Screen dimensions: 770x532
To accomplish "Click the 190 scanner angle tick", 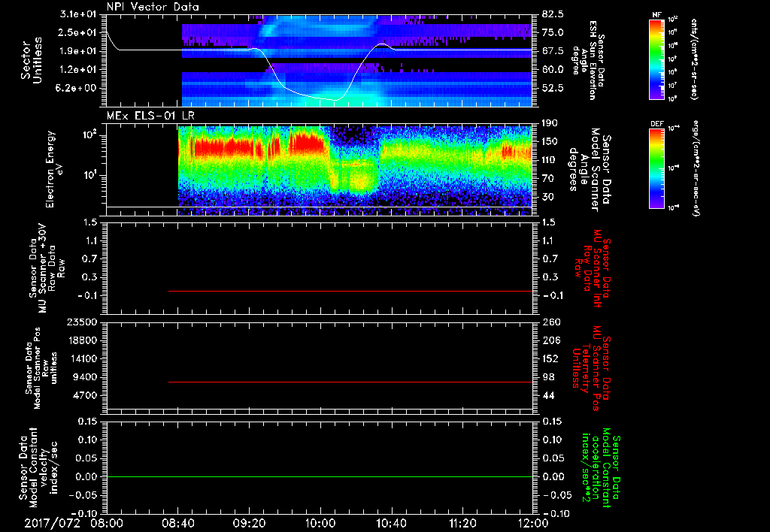I will [x=550, y=122].
